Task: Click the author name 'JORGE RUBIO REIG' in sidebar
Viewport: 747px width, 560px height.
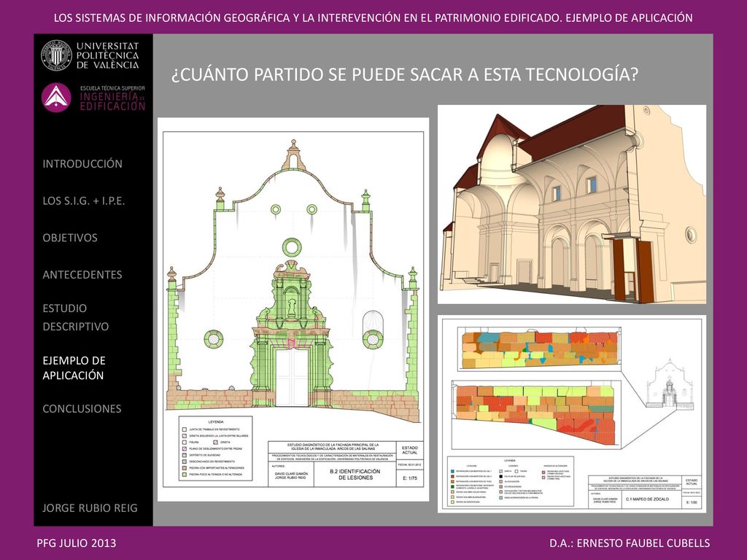Action: coord(90,508)
